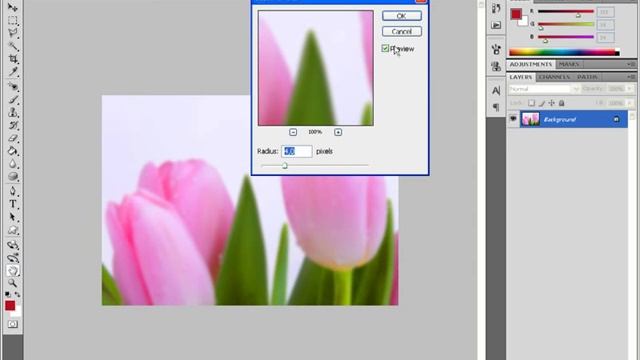Screen dimensions: 640x360
Task: Select the Spot Healing Brush tool
Action: [13, 87]
